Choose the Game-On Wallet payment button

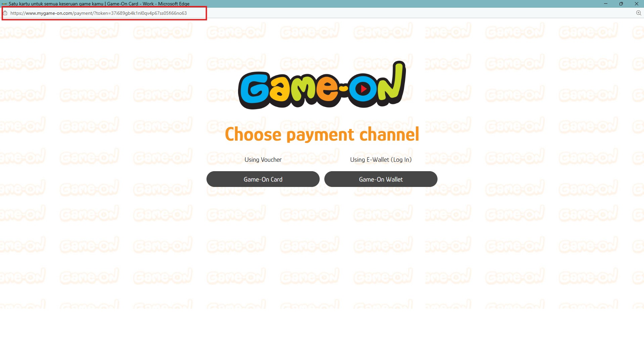(x=381, y=179)
